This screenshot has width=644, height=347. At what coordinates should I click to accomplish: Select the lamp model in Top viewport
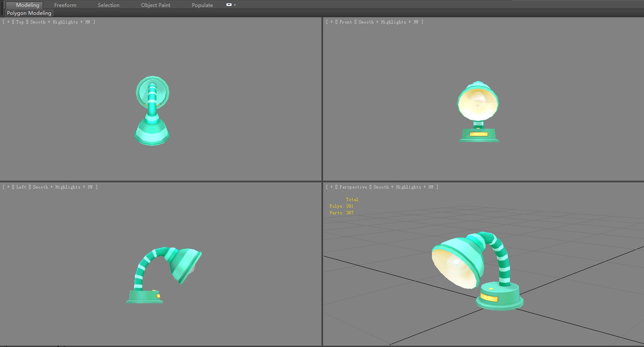pyautogui.click(x=152, y=111)
